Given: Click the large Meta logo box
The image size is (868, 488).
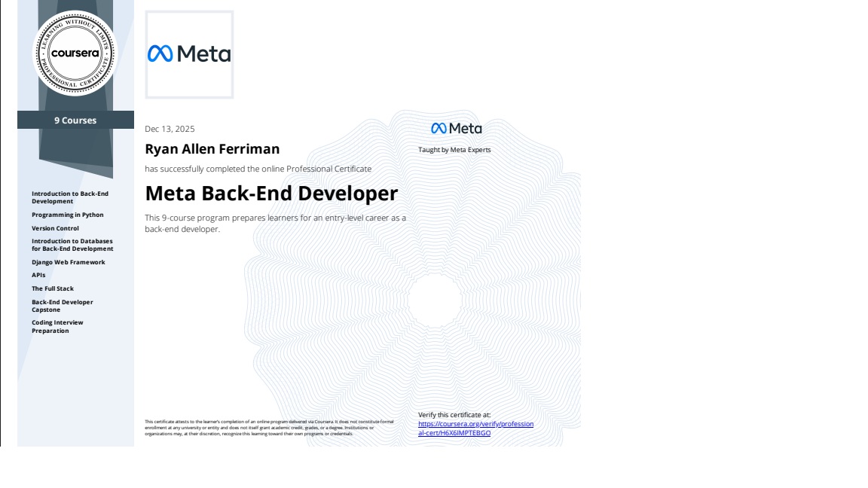Looking at the screenshot, I should pyautogui.click(x=189, y=54).
